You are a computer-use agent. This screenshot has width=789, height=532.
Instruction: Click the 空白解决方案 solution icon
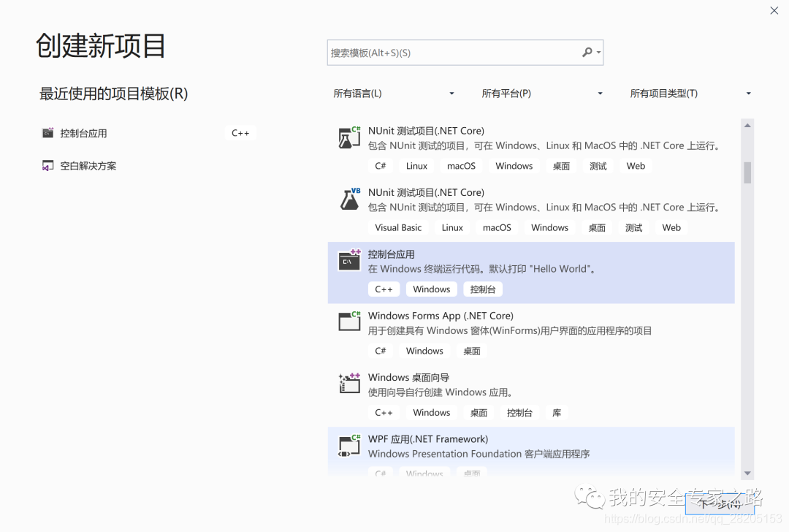[47, 166]
